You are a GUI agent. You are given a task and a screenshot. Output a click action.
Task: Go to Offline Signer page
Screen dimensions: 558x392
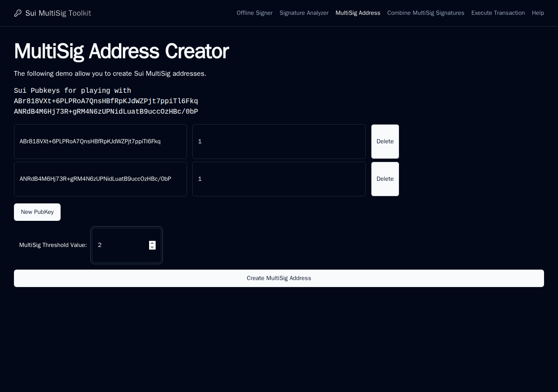pyautogui.click(x=255, y=13)
